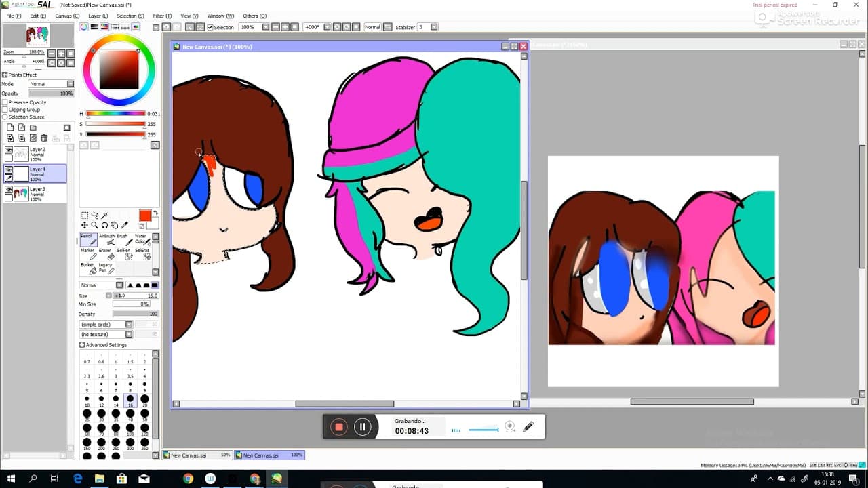Viewport: 868px width, 488px height.
Task: Swap foreground and background colors
Action: click(x=155, y=213)
